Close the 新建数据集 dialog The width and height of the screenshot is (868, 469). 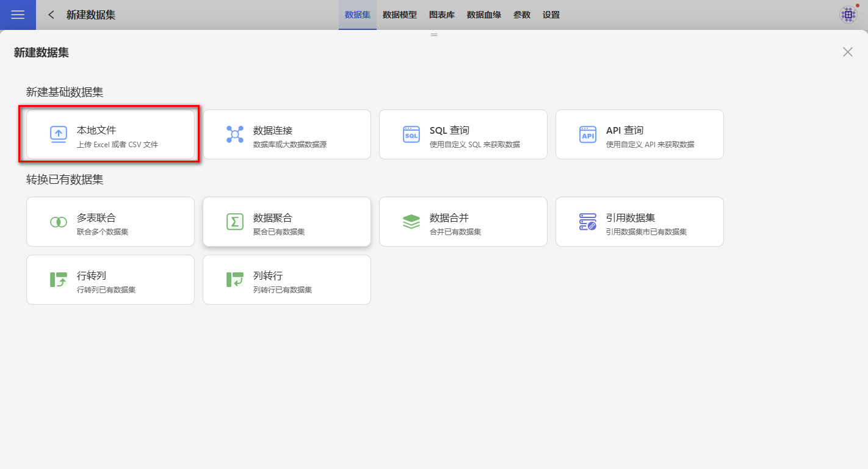(x=847, y=52)
